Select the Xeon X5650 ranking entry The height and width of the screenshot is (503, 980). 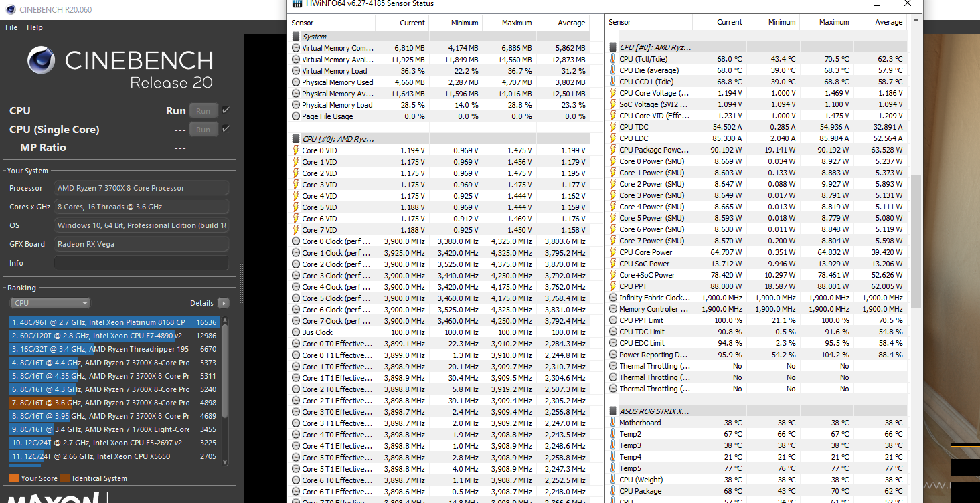(x=114, y=456)
